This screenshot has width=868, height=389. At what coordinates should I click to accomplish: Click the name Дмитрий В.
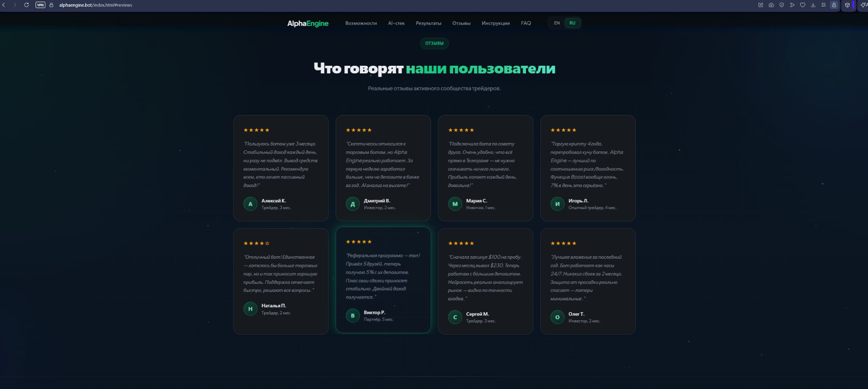coord(377,201)
